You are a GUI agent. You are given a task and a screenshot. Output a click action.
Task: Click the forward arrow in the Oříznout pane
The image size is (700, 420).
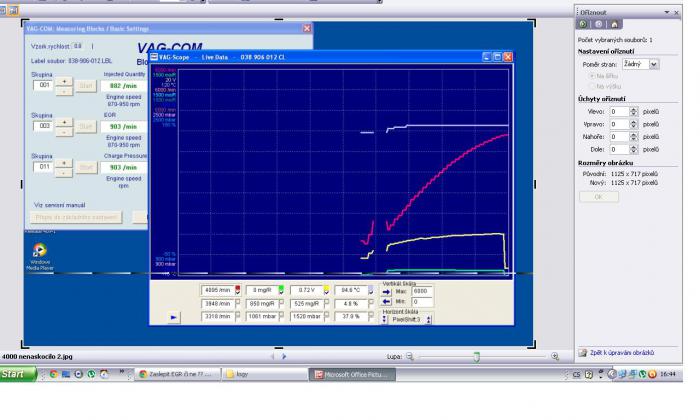(597, 22)
